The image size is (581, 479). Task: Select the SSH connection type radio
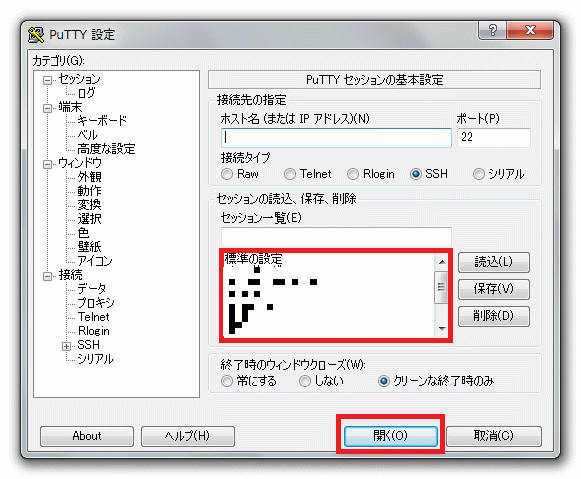click(416, 174)
